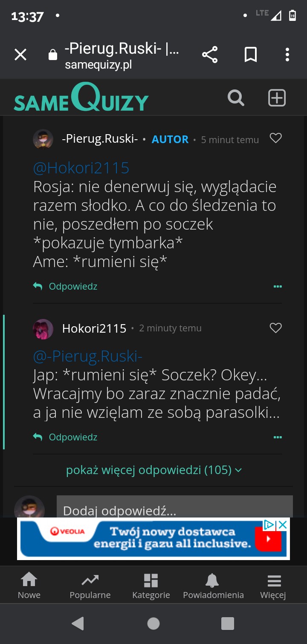This screenshot has width=307, height=644.
Task: Open options dots on -Pierug.Ruski- comment
Action: [x=278, y=287]
